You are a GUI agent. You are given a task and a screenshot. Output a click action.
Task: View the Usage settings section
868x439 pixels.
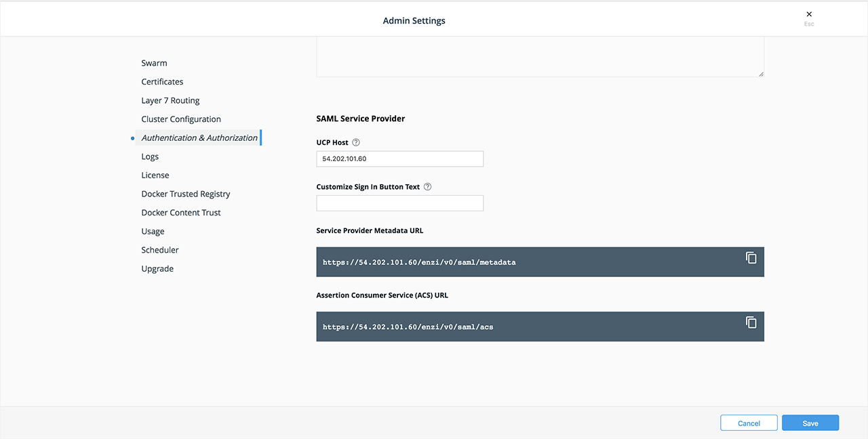(153, 231)
